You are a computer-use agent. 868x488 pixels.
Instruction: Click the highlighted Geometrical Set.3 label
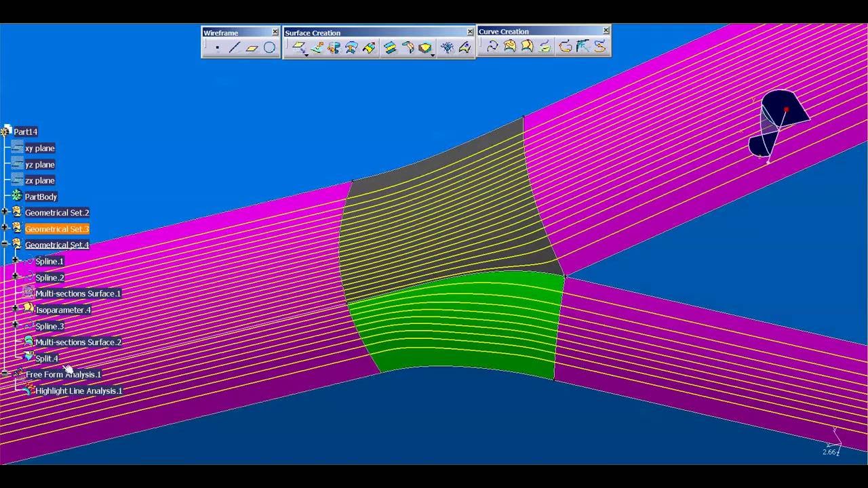(57, 229)
